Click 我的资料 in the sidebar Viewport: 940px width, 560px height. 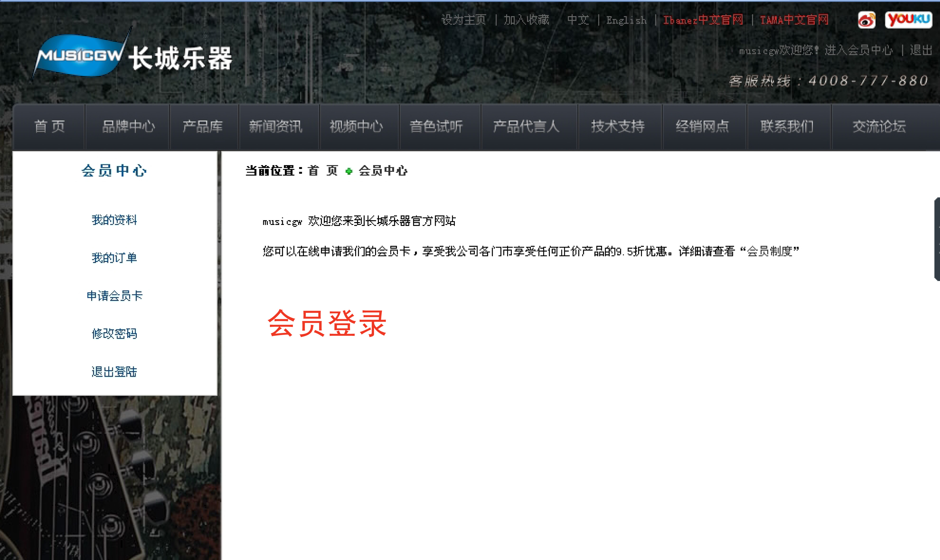tap(114, 220)
